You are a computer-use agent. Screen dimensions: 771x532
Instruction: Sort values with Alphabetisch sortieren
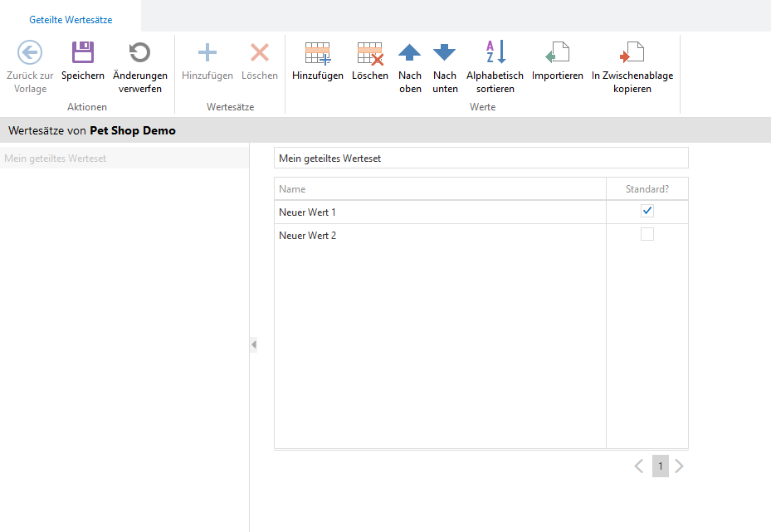495,54
